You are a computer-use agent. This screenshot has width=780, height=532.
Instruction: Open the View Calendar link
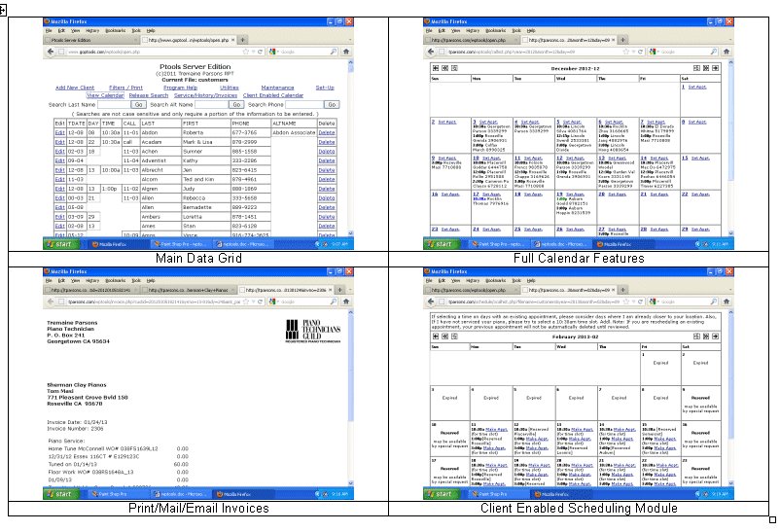[x=106, y=95]
